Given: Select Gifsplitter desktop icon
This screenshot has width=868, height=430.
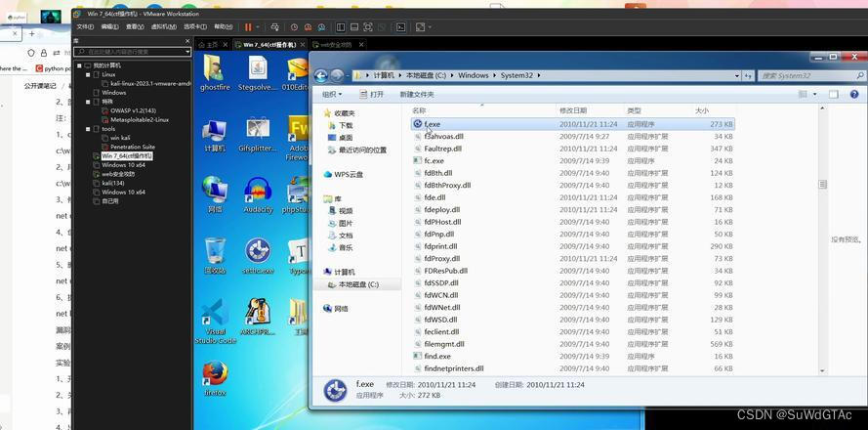Looking at the screenshot, I should pos(258,135).
